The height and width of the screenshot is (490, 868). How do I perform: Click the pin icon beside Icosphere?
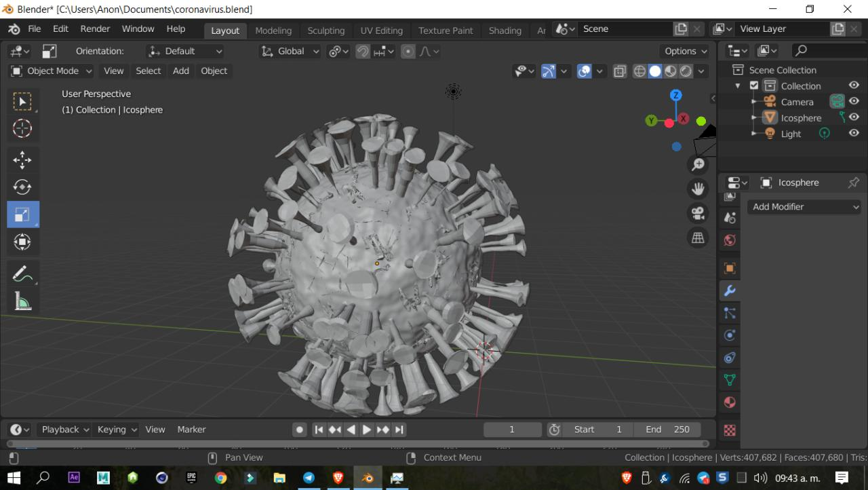pyautogui.click(x=854, y=183)
